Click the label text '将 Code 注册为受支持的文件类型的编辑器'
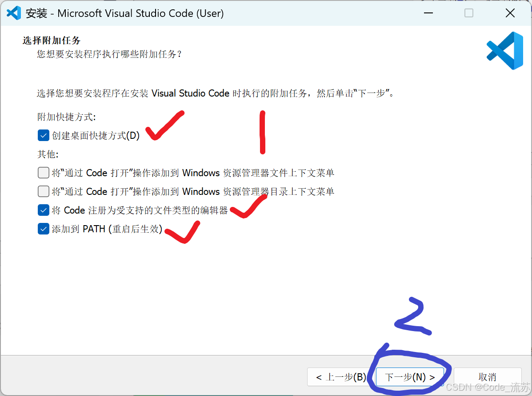This screenshot has height=396, width=532. [x=140, y=210]
